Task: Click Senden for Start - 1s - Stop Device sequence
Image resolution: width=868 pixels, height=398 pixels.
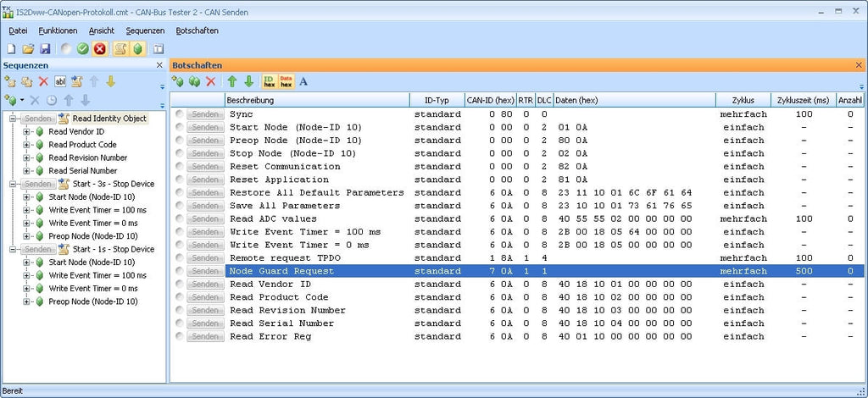Action: point(38,249)
